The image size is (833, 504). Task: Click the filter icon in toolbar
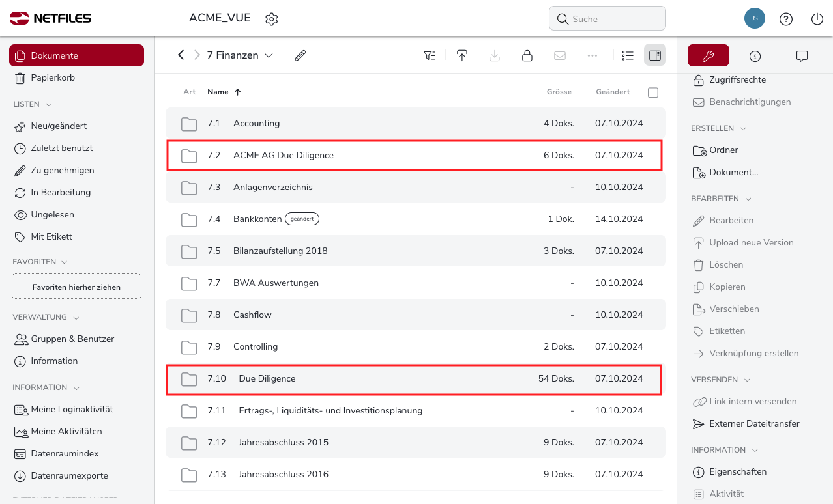[430, 55]
